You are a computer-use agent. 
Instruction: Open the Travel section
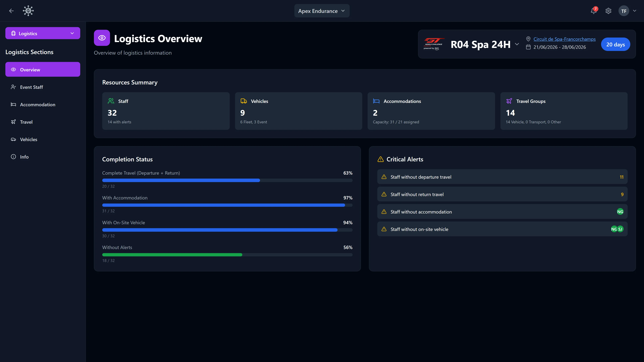pyautogui.click(x=43, y=122)
